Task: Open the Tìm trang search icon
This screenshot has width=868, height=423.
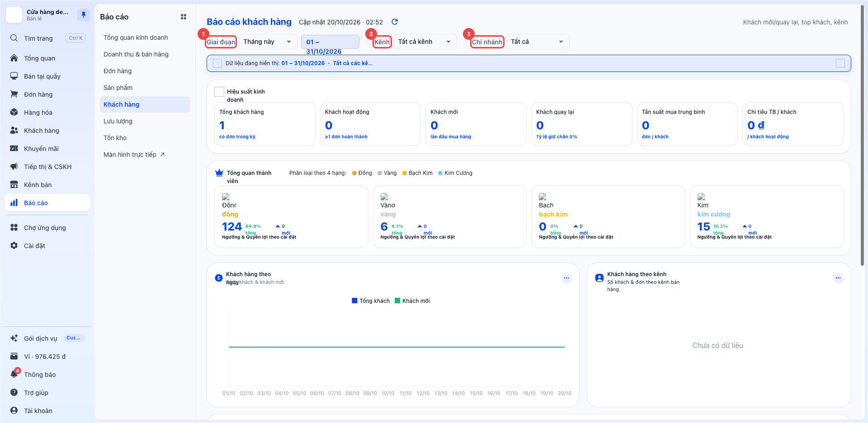Action: point(14,38)
